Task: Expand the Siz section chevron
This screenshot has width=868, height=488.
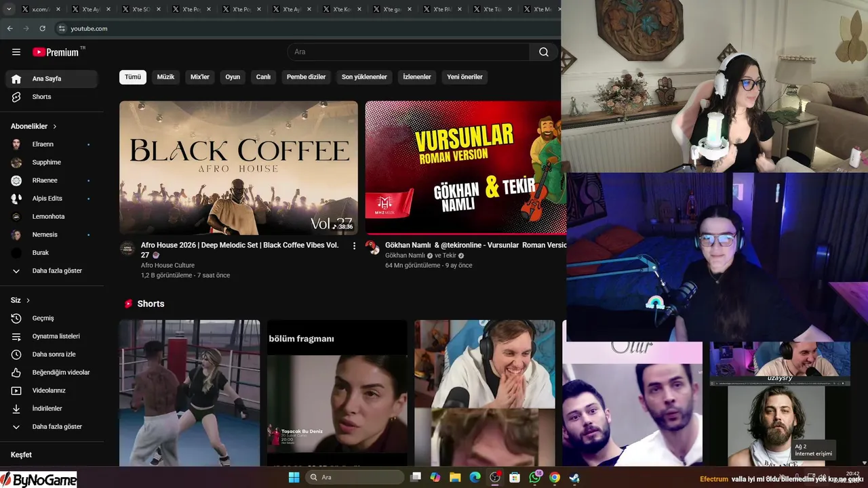Action: tap(28, 300)
